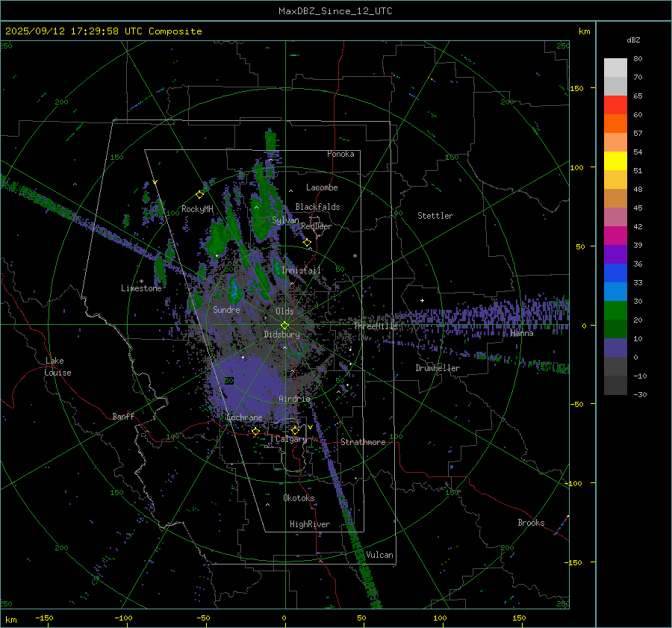Click the Innisfail label
Screen dimensions: 672x628
tap(301, 270)
